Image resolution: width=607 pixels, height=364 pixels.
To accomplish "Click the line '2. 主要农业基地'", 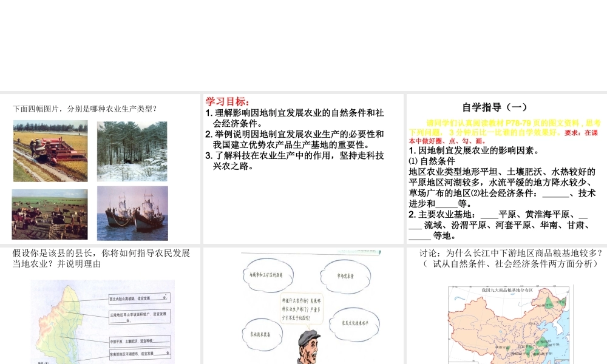I will tap(500, 224).
